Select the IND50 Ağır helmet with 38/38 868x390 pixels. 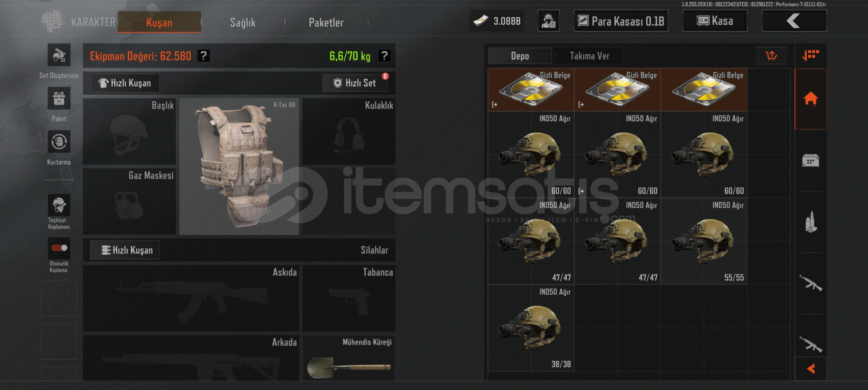tap(531, 328)
